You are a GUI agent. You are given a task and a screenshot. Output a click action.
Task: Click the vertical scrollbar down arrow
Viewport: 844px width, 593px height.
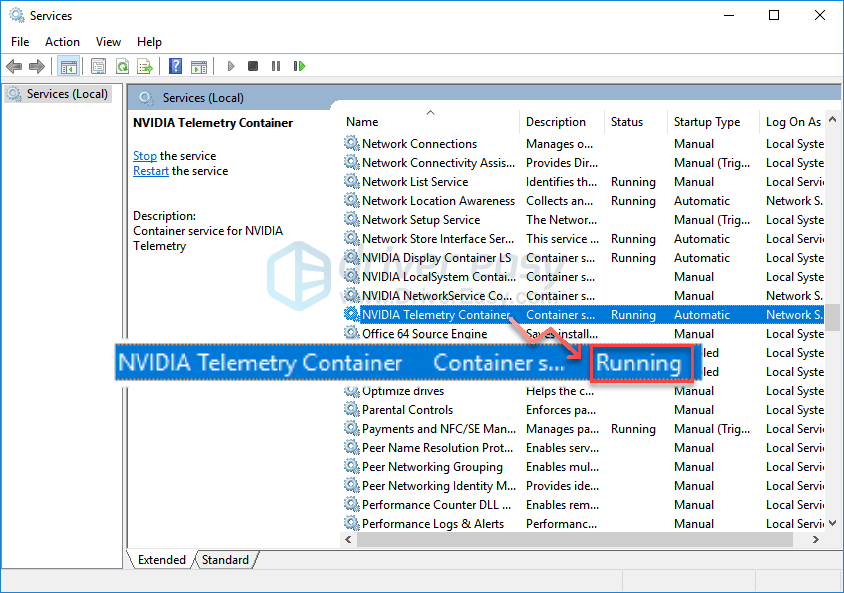click(x=832, y=522)
